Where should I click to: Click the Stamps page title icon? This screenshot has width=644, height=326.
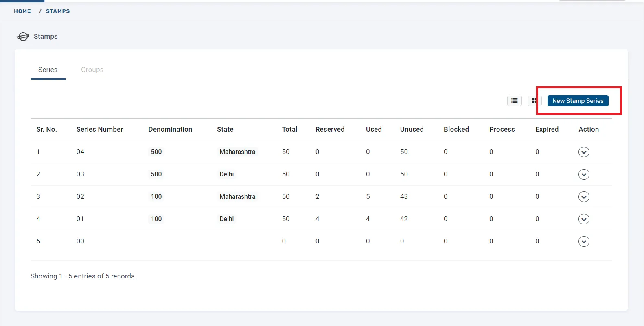(x=23, y=37)
